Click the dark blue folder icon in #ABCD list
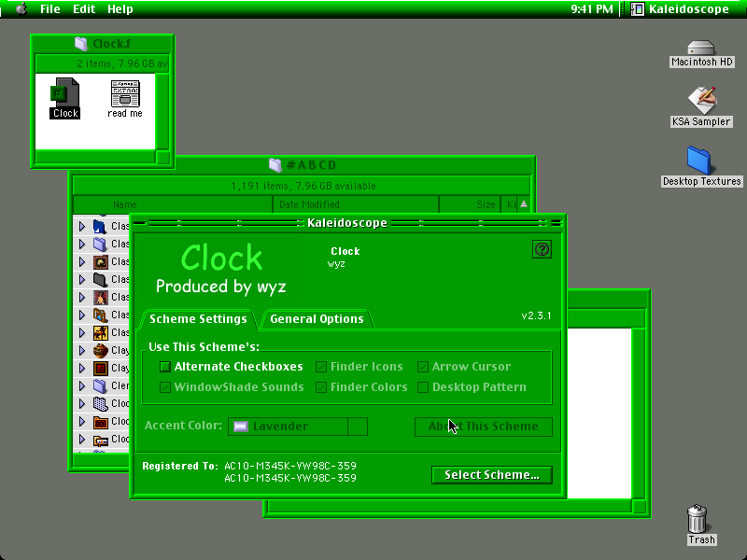This screenshot has height=560, width=747. point(100,226)
